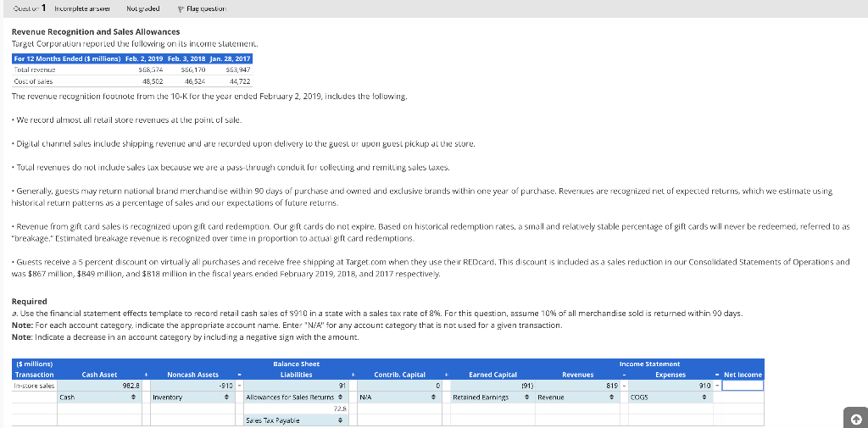The height and width of the screenshot is (428, 868).
Task: Click the Liabilities amount field 91
Action: [295, 385]
